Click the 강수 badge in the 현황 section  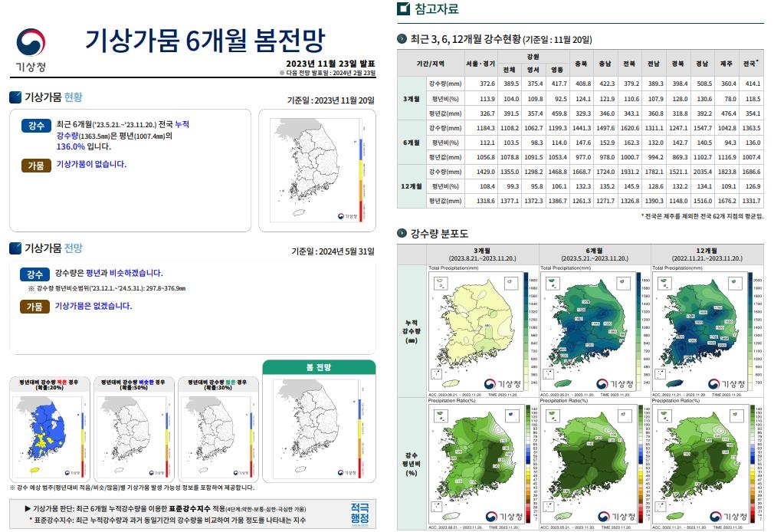coord(36,126)
